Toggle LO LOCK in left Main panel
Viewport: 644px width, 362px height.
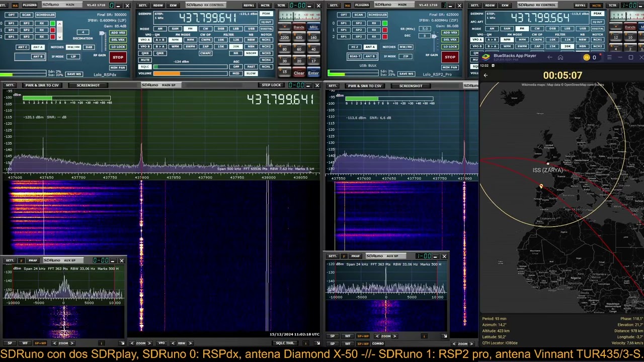click(x=118, y=47)
